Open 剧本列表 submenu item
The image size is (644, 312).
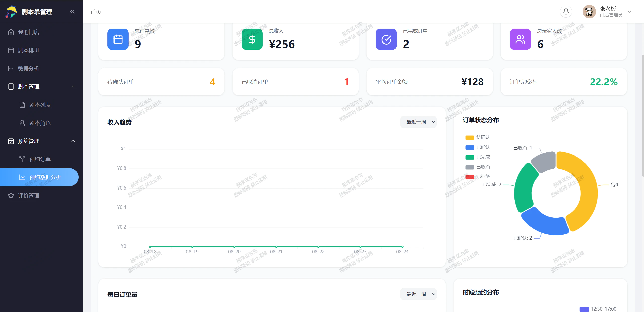[42, 105]
